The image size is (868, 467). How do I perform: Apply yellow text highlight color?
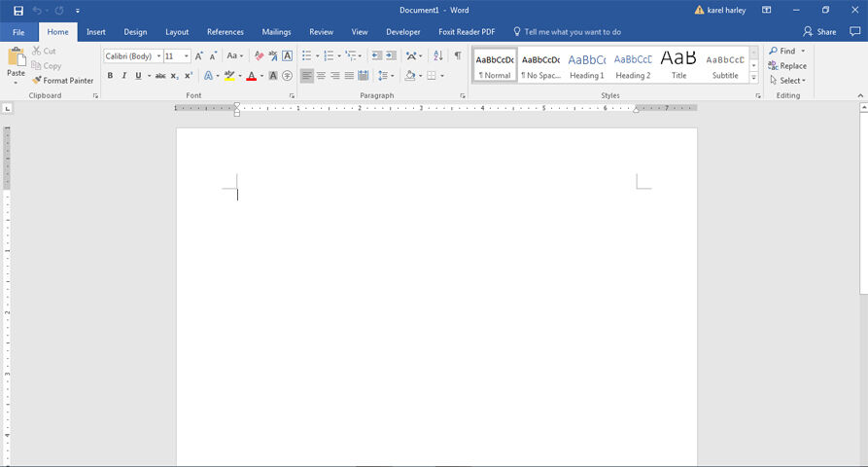pyautogui.click(x=229, y=75)
